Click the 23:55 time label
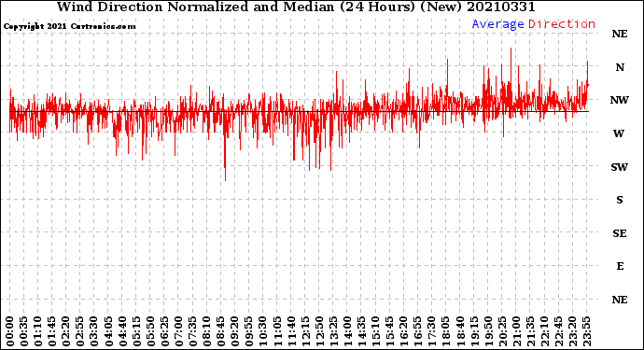 (x=586, y=331)
